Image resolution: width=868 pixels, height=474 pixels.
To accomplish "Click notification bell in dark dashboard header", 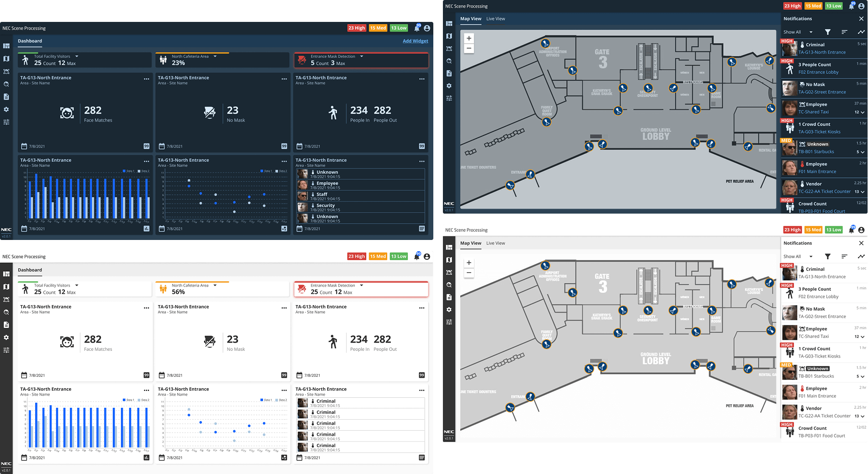I will tap(417, 28).
